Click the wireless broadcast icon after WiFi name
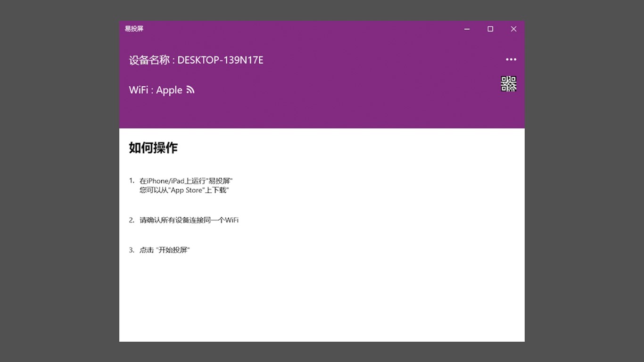 pos(190,90)
